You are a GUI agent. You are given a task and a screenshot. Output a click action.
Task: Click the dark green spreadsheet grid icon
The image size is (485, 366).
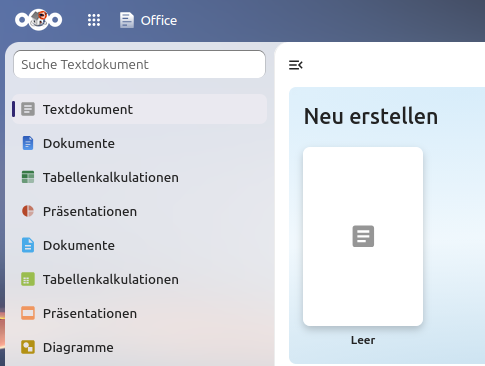[28, 177]
